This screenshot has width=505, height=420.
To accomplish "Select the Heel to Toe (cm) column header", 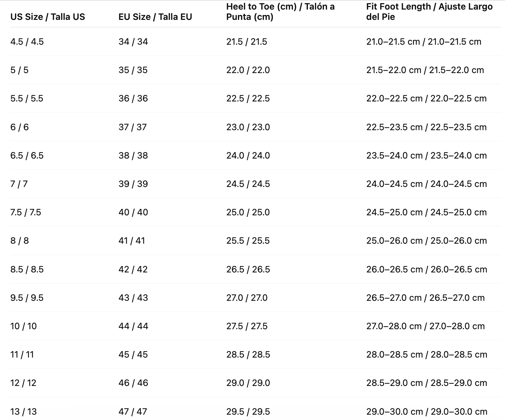I will click(281, 12).
